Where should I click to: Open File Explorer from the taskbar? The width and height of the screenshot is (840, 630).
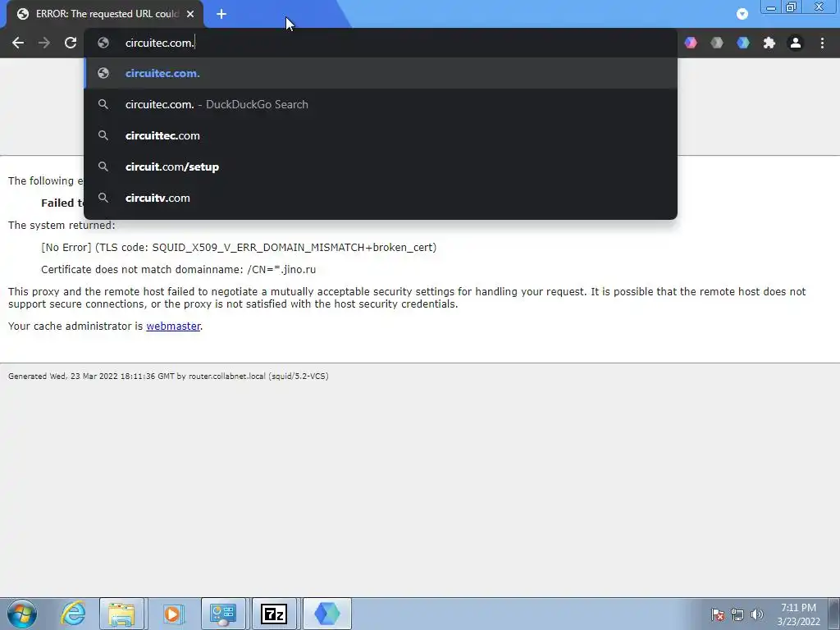[121, 614]
